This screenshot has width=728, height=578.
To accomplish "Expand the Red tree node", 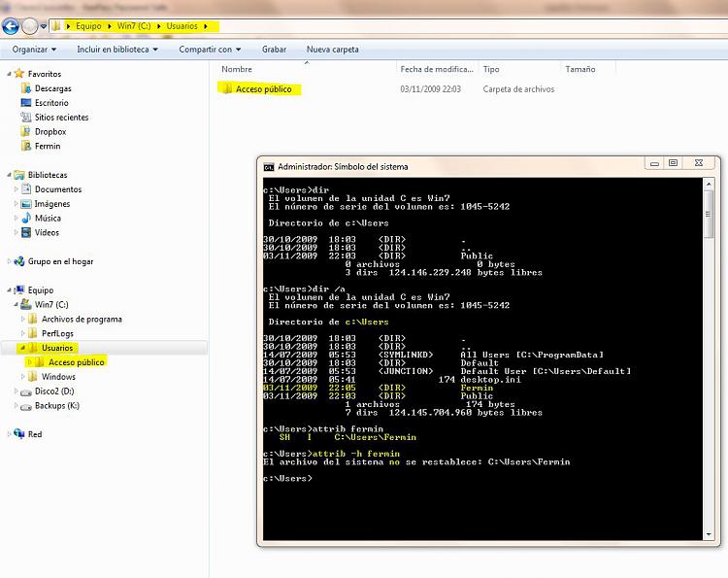I will click(9, 434).
